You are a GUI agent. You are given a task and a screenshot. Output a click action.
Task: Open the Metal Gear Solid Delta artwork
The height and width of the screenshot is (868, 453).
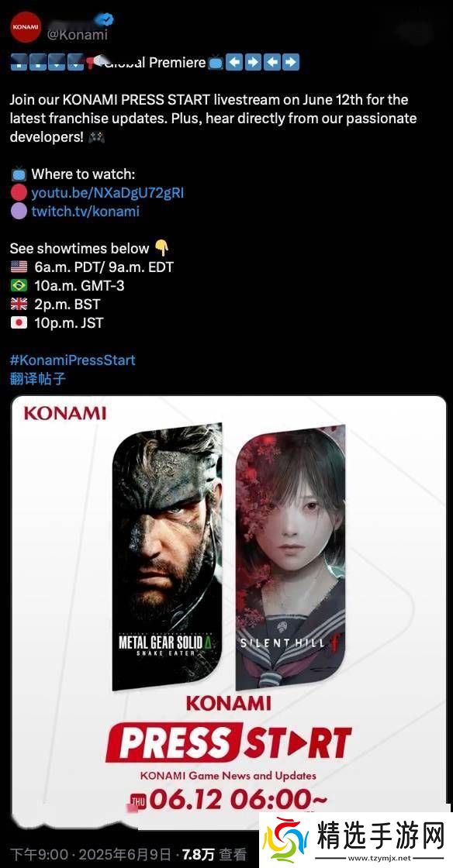click(x=168, y=556)
